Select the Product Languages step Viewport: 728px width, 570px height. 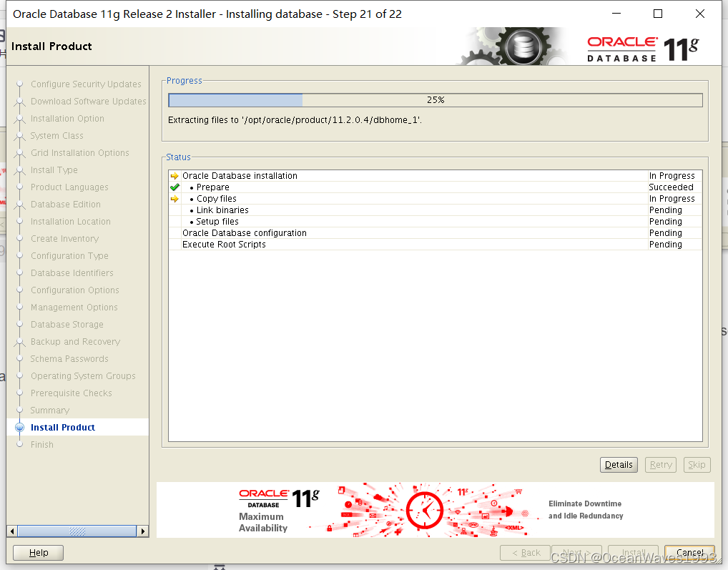coord(69,187)
